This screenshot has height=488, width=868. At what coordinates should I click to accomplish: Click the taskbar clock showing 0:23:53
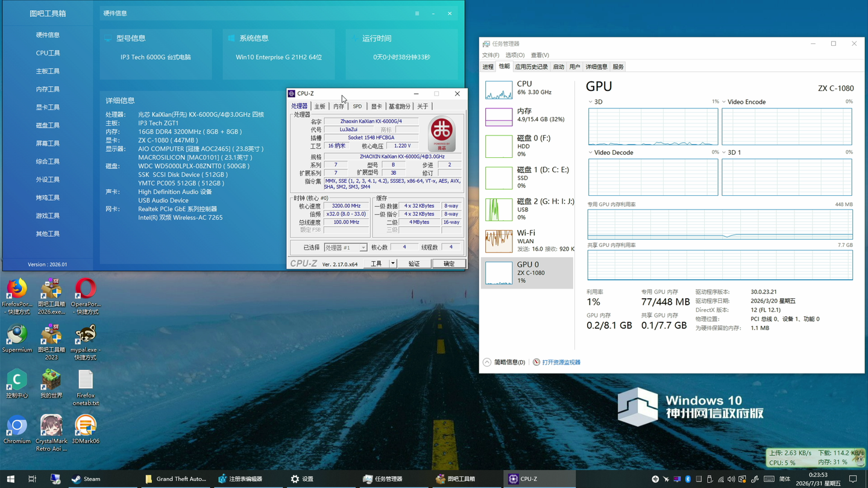coord(817,479)
